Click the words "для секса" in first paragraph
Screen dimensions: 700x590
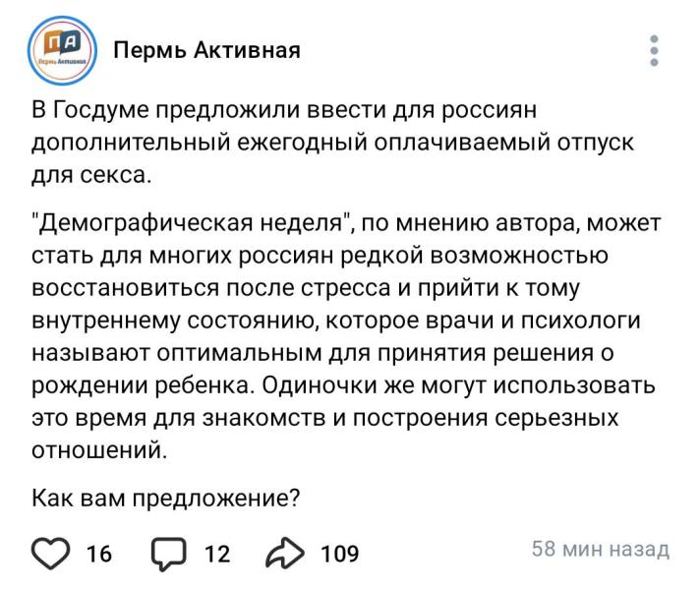(91, 175)
